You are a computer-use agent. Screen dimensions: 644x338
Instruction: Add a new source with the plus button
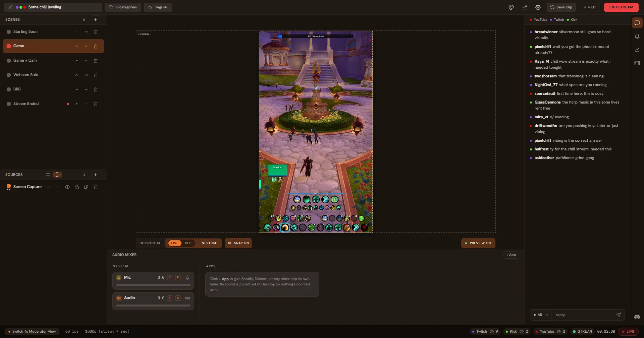[x=96, y=175]
